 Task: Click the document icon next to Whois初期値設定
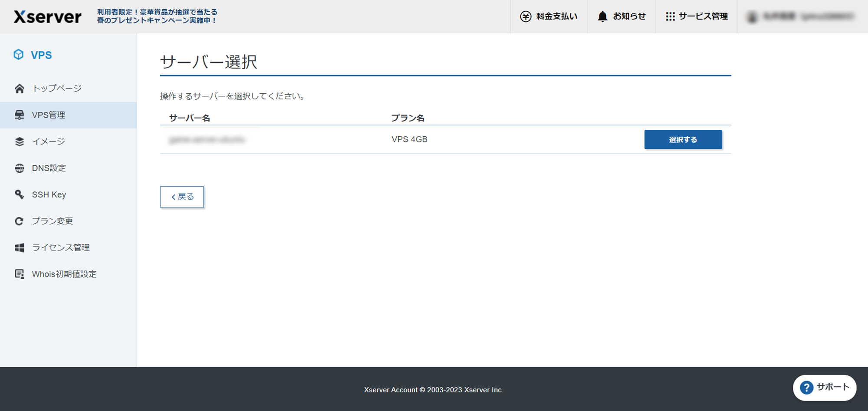point(19,274)
